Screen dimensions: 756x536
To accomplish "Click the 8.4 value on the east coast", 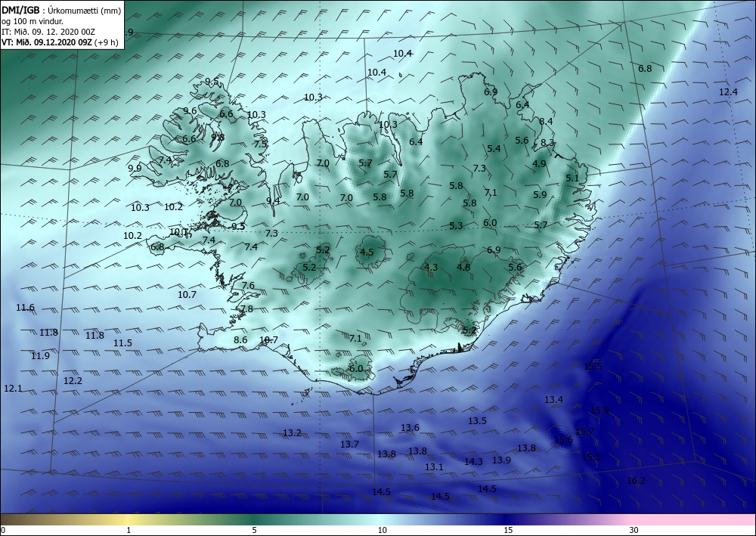I will (546, 122).
